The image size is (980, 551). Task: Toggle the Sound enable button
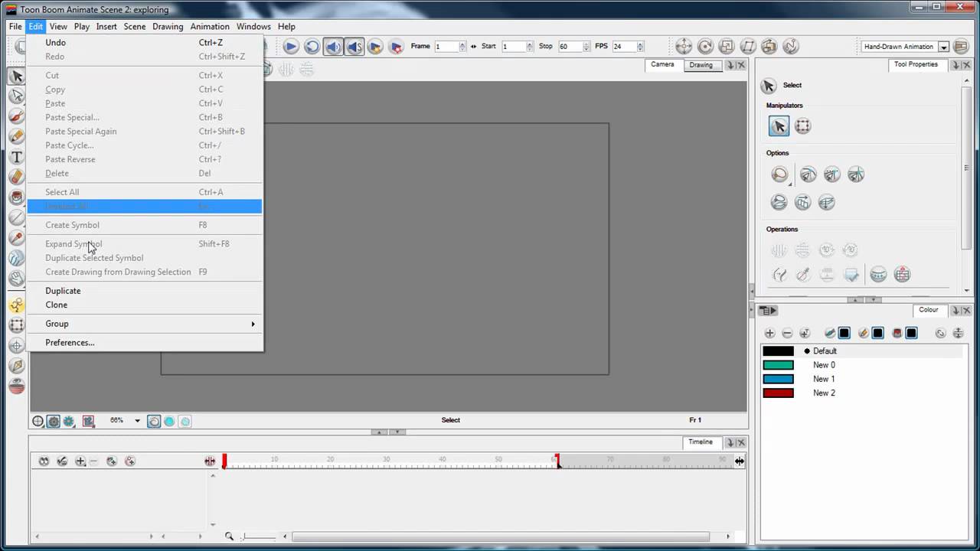[333, 47]
